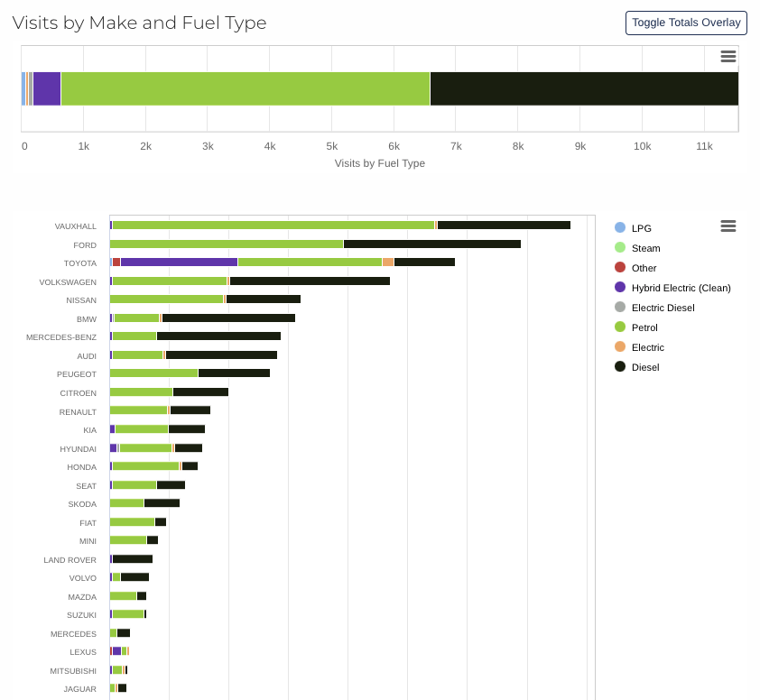
Task: Toggle the Petrol series legend label
Action: 644,327
